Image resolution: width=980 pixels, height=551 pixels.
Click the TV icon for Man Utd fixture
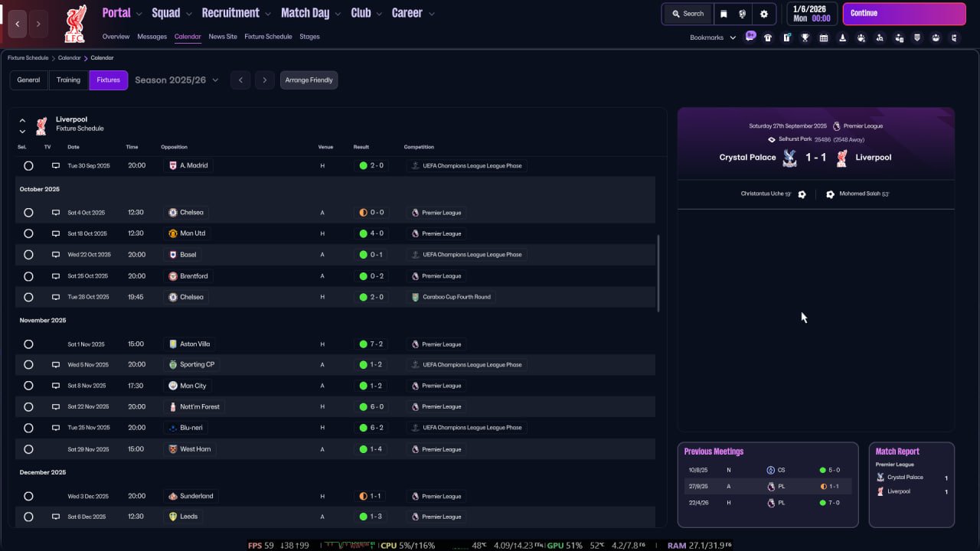55,233
